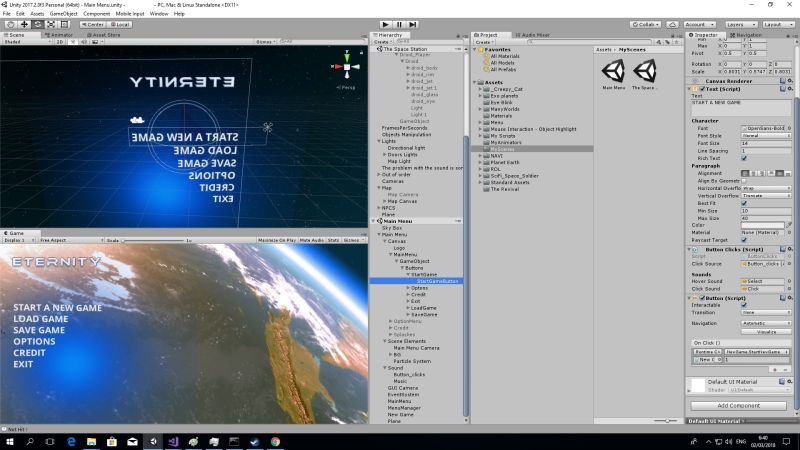800x450 pixels.
Task: Switch to the Audio Mixer tab
Action: pyautogui.click(x=532, y=35)
